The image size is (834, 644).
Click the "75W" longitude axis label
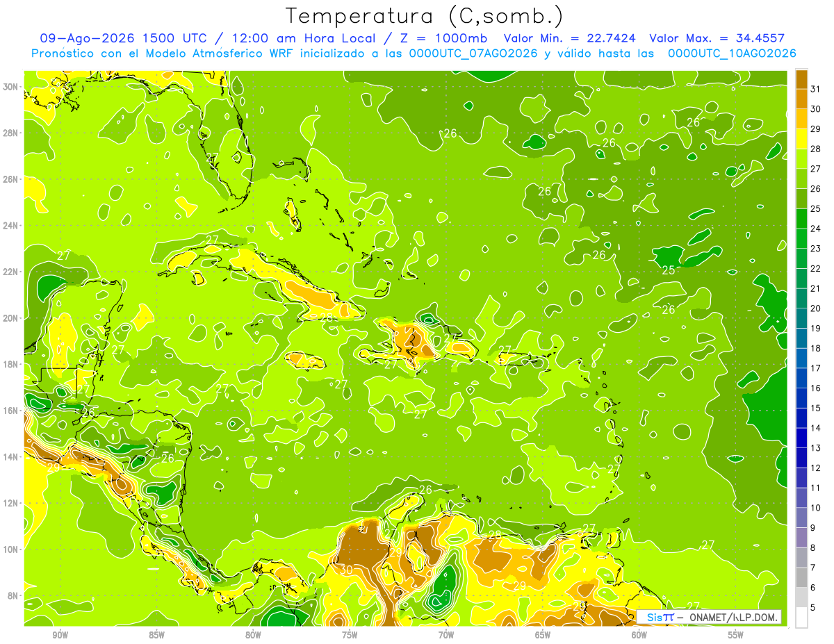pyautogui.click(x=350, y=635)
